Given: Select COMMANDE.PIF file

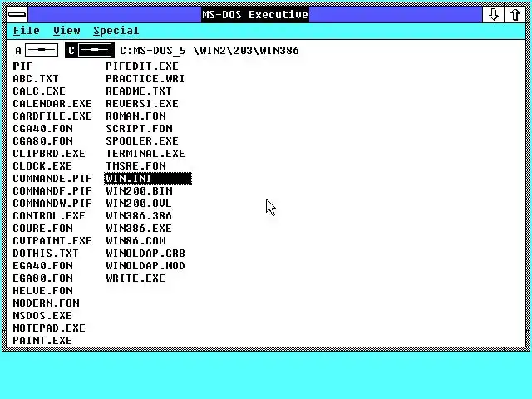Looking at the screenshot, I should point(52,179).
